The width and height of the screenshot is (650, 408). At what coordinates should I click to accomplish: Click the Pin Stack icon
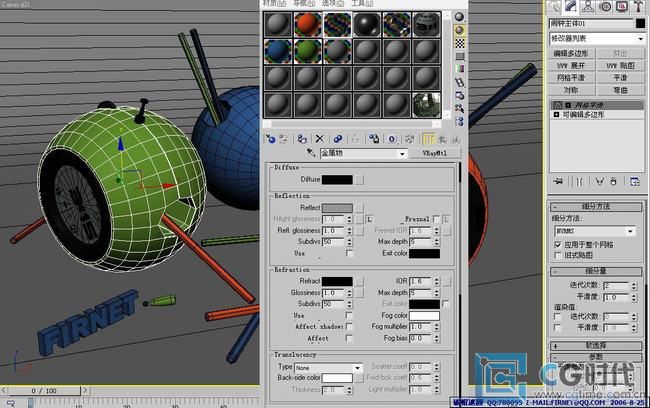pyautogui.click(x=558, y=181)
